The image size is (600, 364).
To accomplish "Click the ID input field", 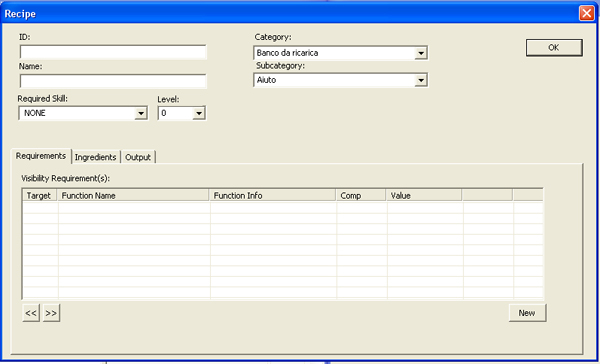I will tap(113, 52).
